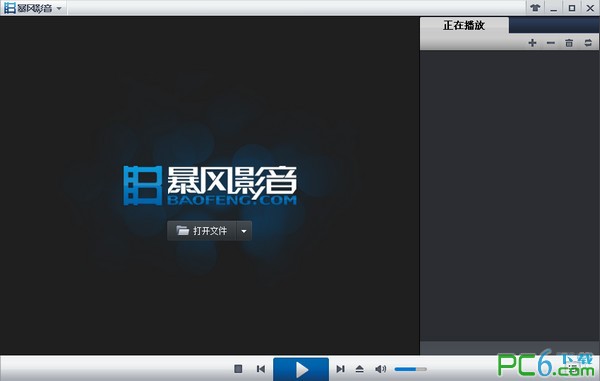Add a file to the playlist (plus icon)
600x381 pixels.
pyautogui.click(x=532, y=42)
